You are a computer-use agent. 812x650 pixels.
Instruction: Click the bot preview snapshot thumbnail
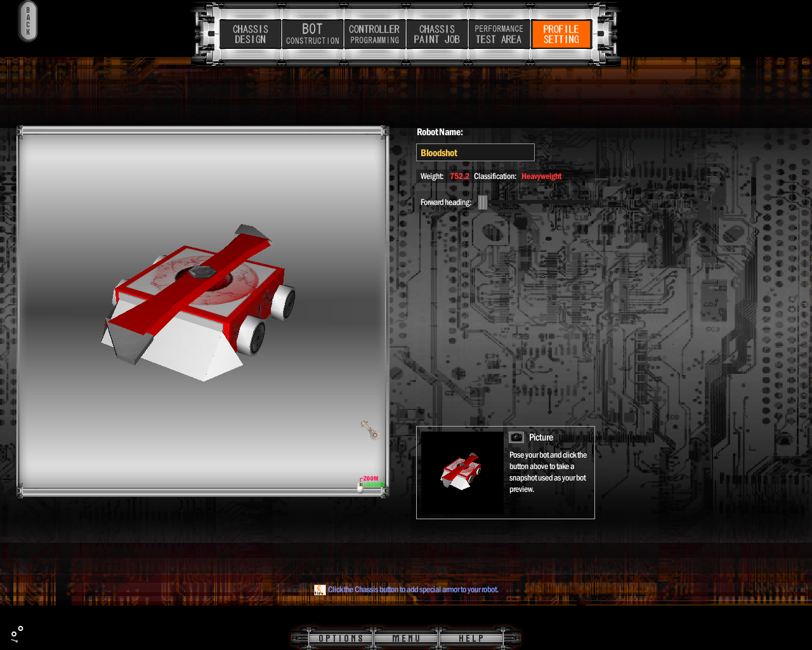462,472
